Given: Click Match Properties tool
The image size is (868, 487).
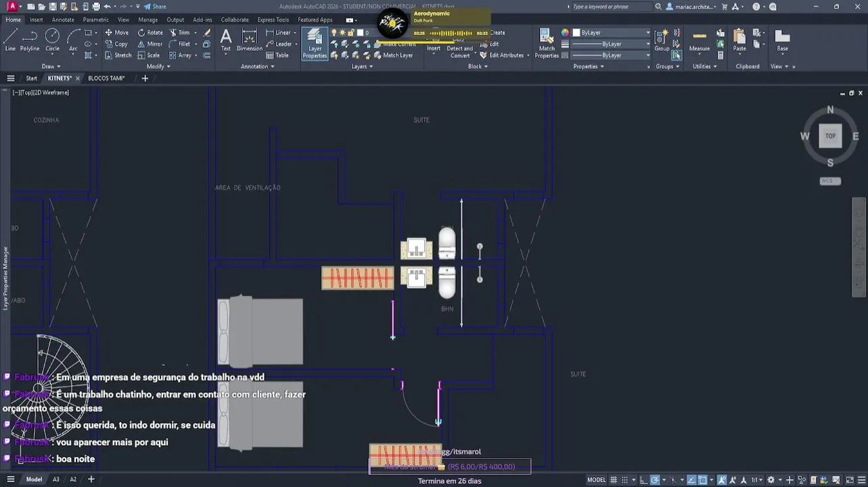Looking at the screenshot, I should (x=547, y=43).
